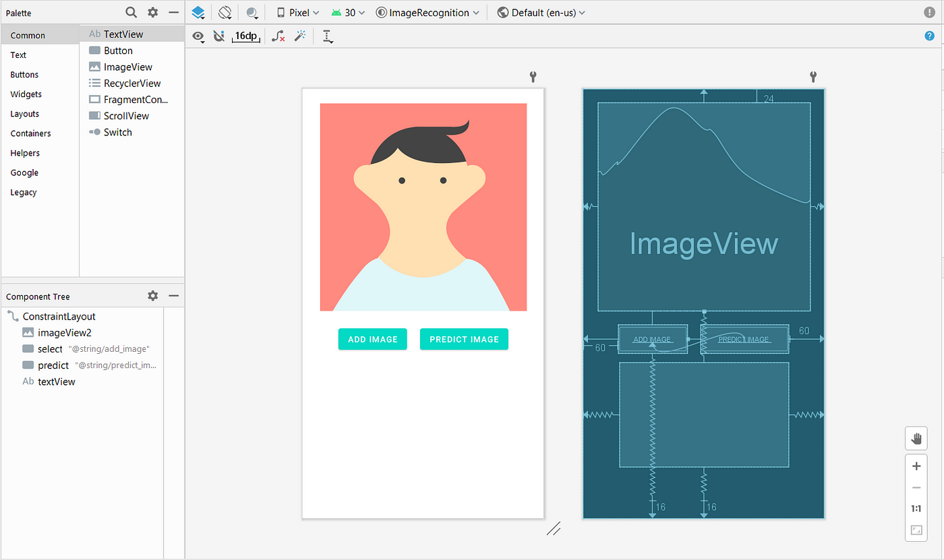Toggle autoconnect magnet icon
Screen dimensions: 944x560
[x=218, y=36]
